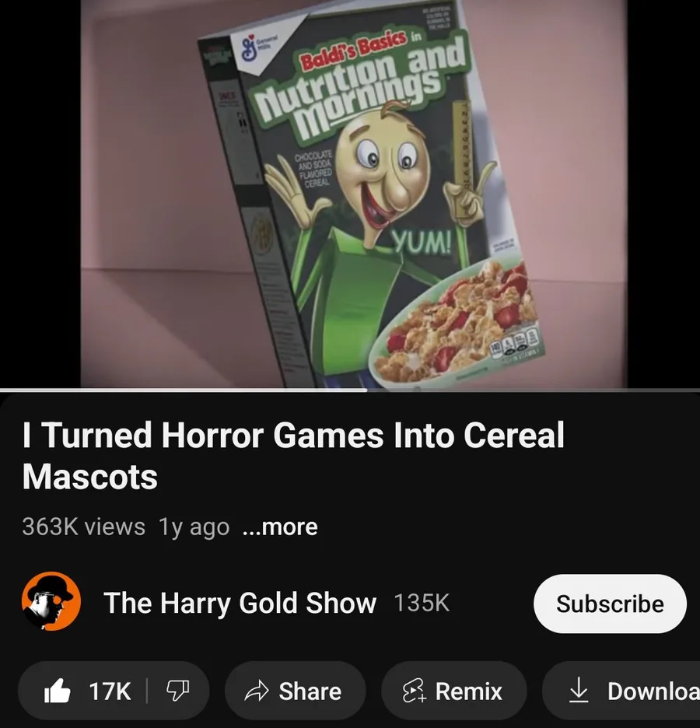Click the unplayed portion of progress bar
Viewport: 700px width, 728px height.
[534, 390]
